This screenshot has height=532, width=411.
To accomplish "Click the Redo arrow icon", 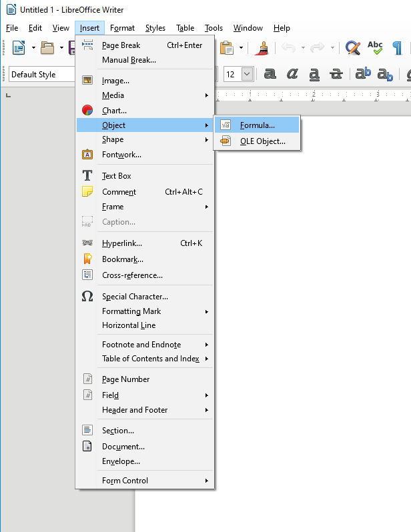I will pos(318,47).
